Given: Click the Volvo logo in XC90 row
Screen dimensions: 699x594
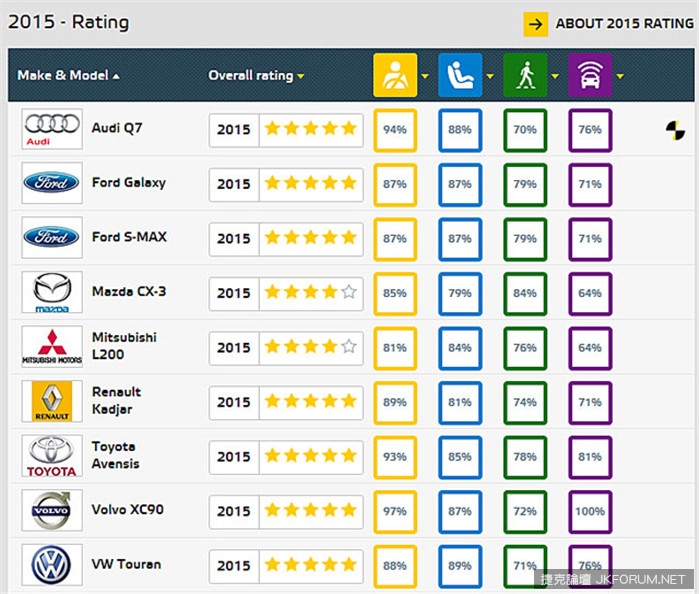Looking at the screenshot, I should (x=52, y=511).
